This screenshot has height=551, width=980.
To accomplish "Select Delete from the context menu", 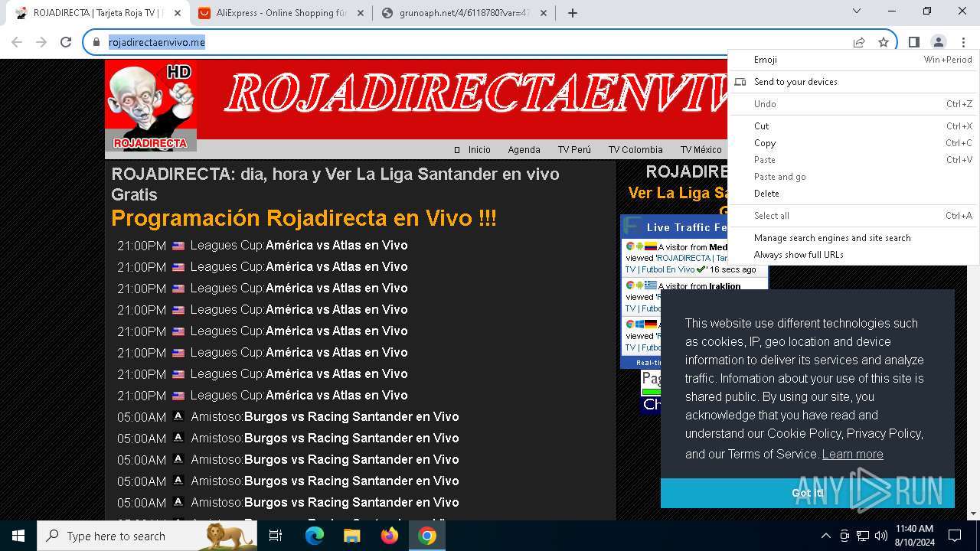I will [x=853, y=194].
